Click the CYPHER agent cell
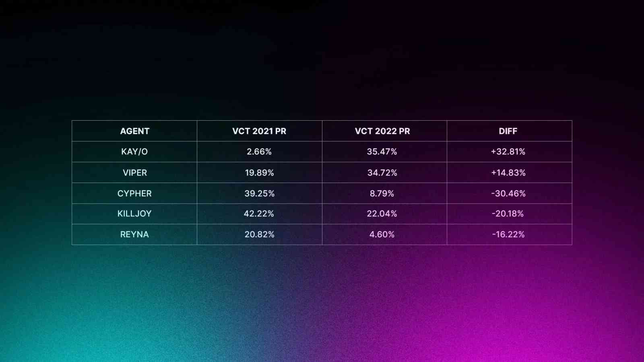644x362 pixels. [134, 193]
